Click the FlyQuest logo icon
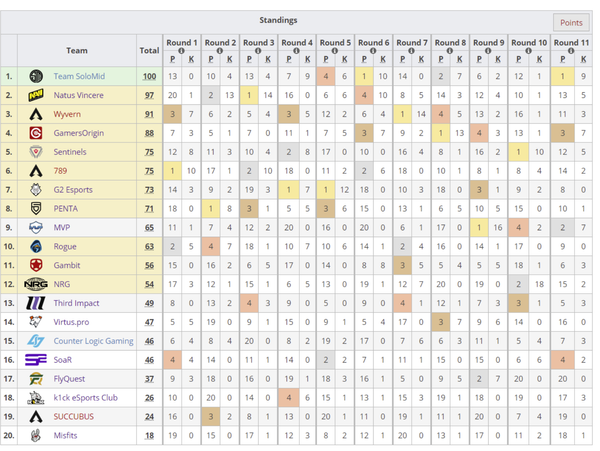600x451 pixels. pyautogui.click(x=36, y=379)
